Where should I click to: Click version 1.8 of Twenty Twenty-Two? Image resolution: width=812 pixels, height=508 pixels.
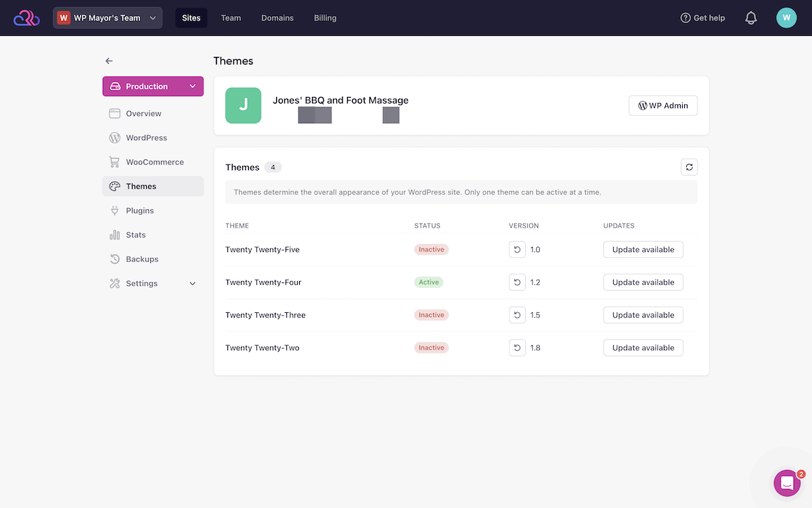click(535, 347)
